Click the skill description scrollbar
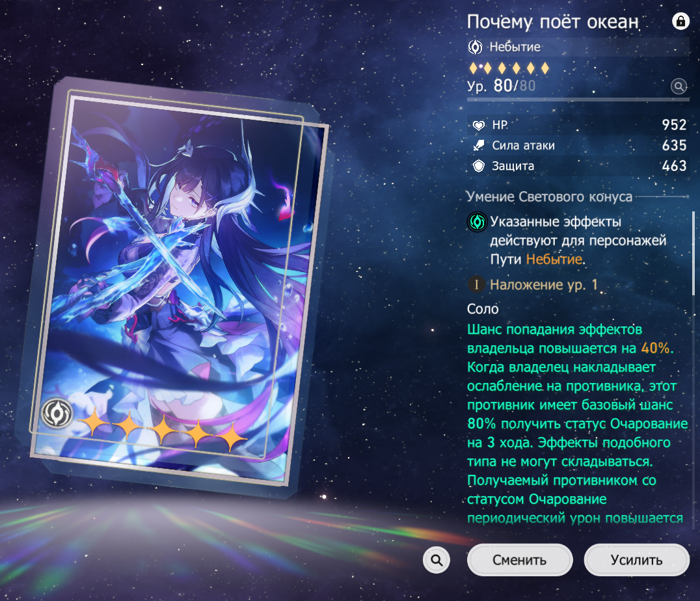 click(x=693, y=253)
